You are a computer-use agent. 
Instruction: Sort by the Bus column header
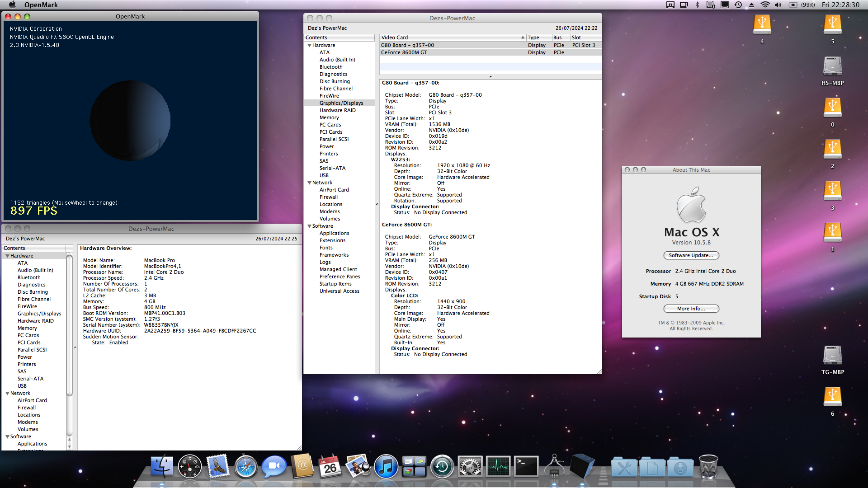point(561,38)
